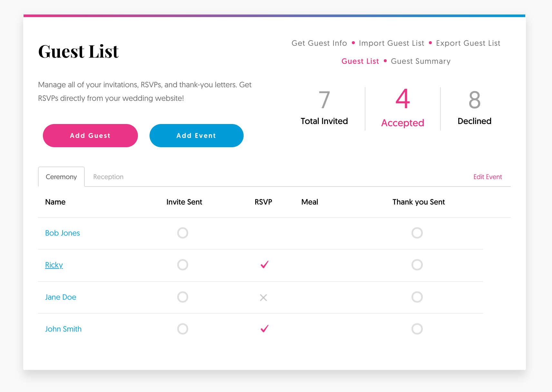The width and height of the screenshot is (552, 392).
Task: Click the Add Event button
Action: [196, 136]
